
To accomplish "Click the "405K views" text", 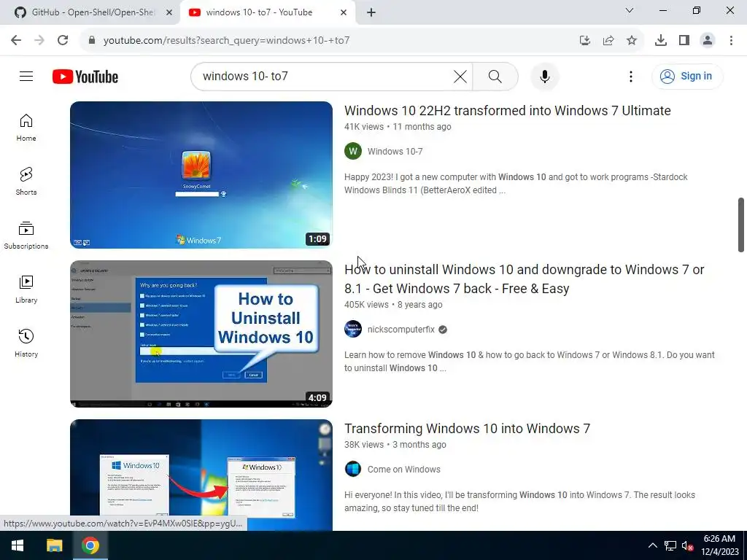I will pyautogui.click(x=366, y=305).
